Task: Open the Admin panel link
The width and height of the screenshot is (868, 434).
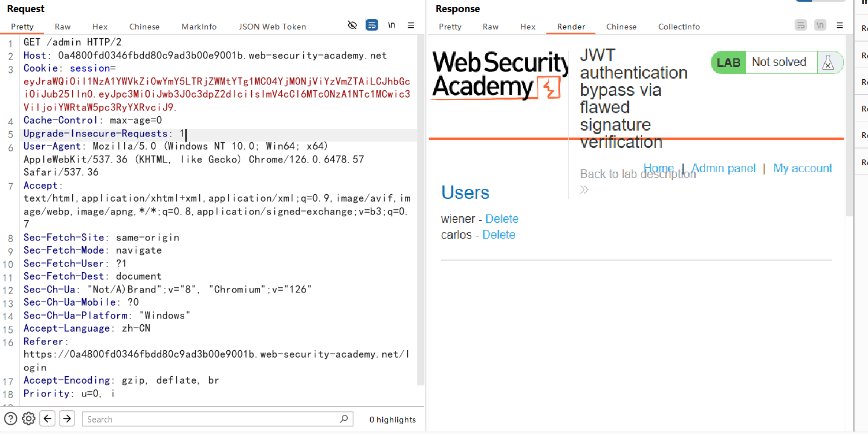Action: tap(724, 168)
